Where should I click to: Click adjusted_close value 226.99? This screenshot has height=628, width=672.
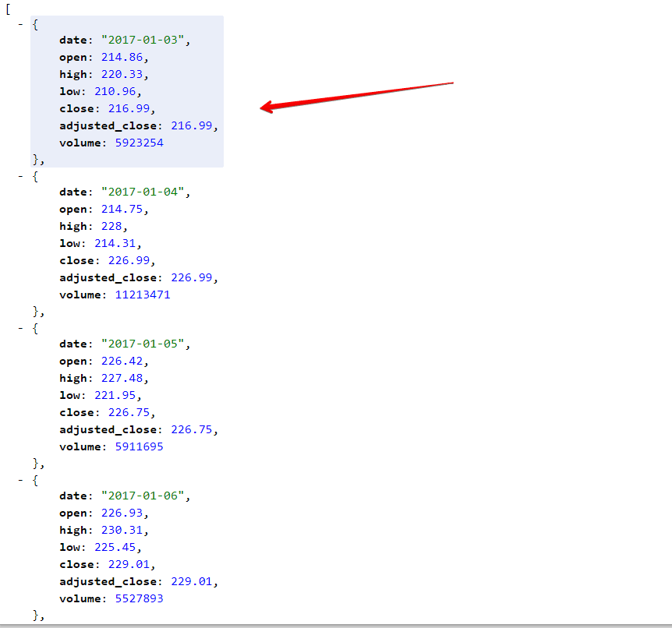click(192, 277)
